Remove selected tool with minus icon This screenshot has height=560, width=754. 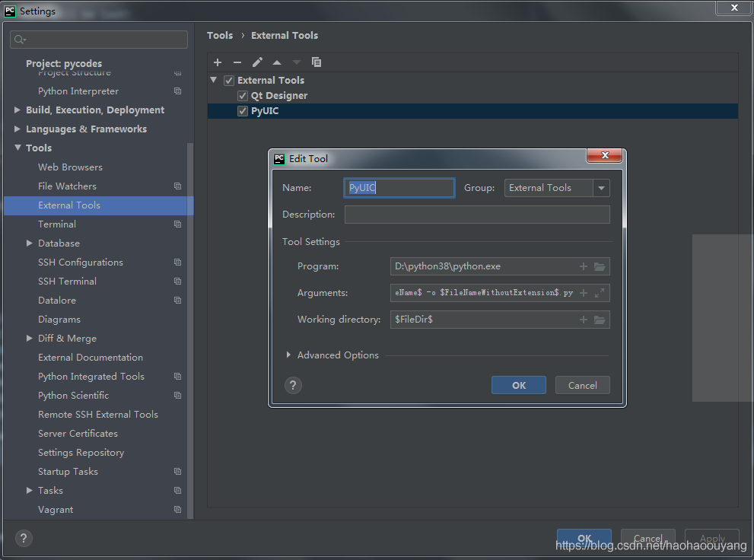coord(237,62)
